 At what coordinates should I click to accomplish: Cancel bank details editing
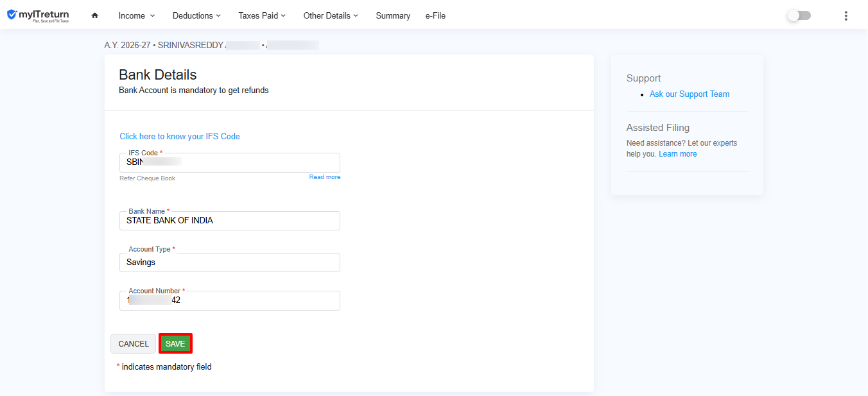[134, 343]
